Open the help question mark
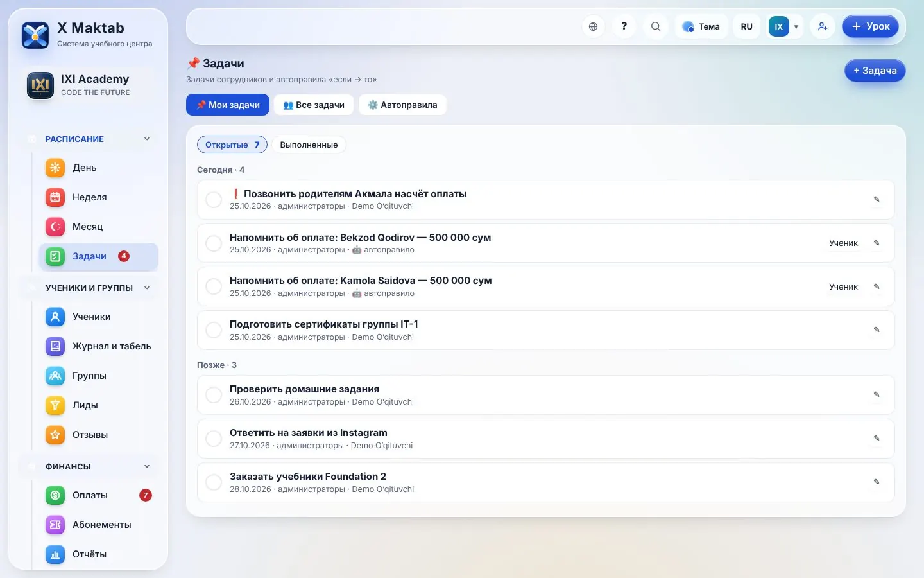Viewport: 924px width, 578px height. [624, 26]
